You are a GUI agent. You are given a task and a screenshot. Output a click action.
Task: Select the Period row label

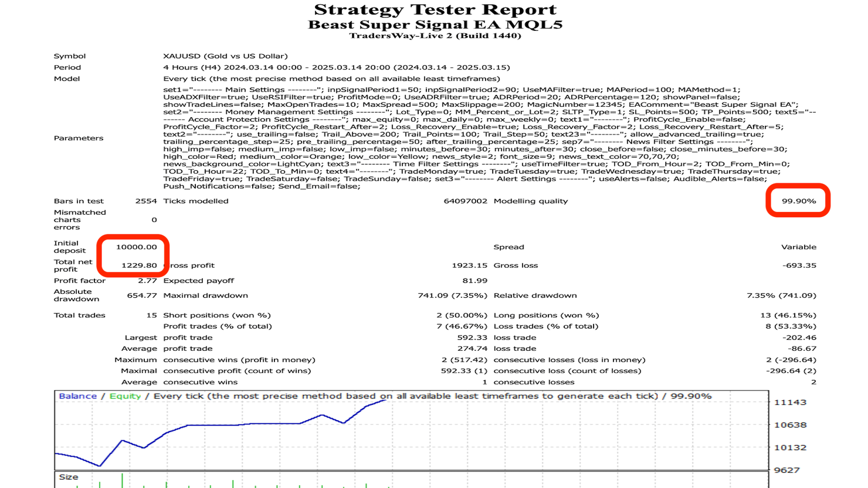point(67,67)
